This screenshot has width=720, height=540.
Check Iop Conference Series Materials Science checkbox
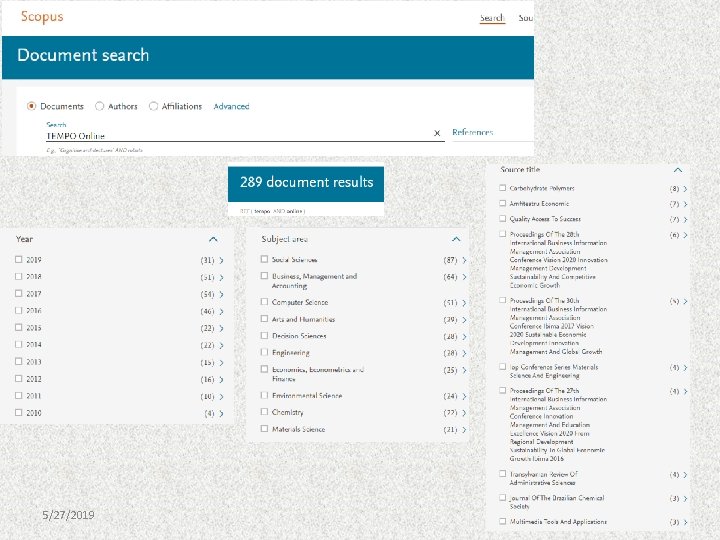[502, 366]
